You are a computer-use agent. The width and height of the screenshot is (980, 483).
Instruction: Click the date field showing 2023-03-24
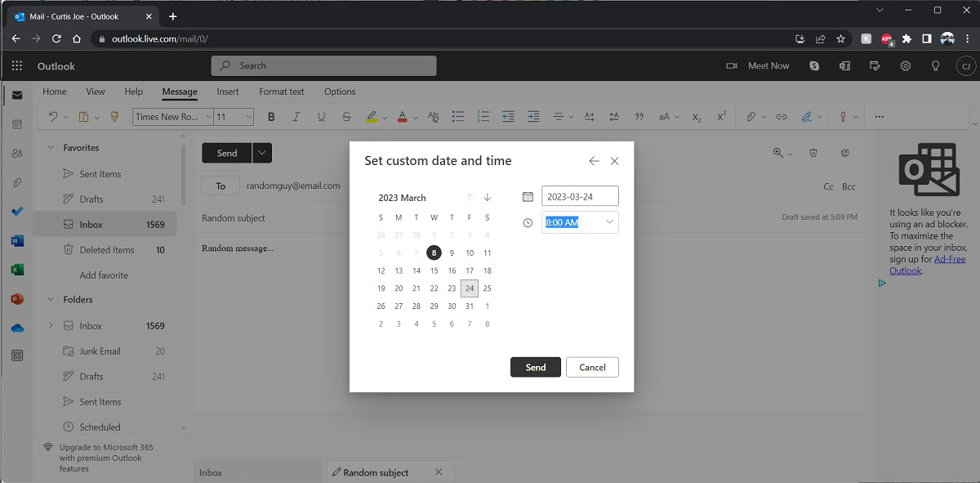[580, 196]
